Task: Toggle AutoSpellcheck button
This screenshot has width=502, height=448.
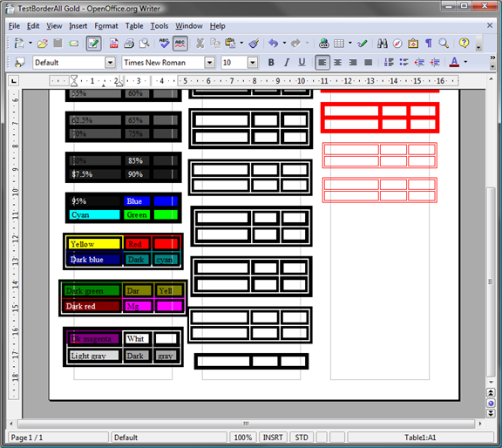Action: coord(180,44)
